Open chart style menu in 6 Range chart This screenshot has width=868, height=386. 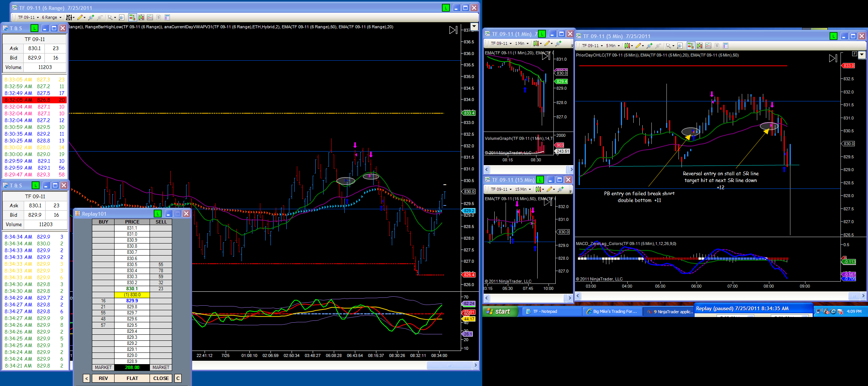70,17
